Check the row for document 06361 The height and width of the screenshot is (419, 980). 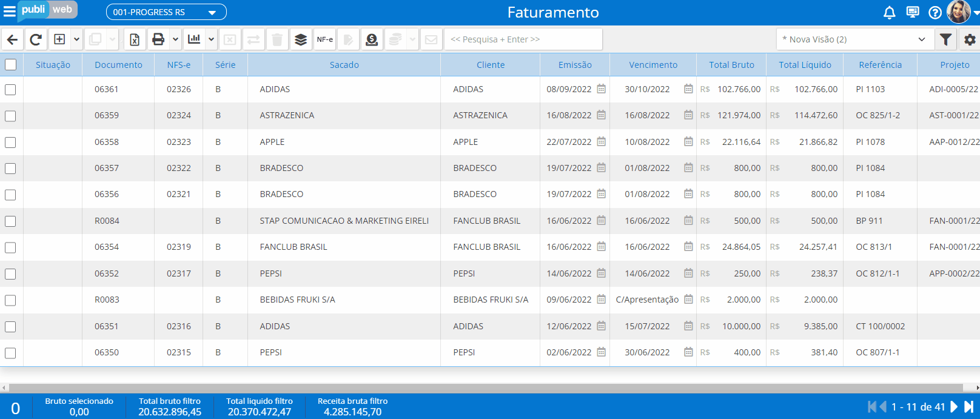[10, 90]
